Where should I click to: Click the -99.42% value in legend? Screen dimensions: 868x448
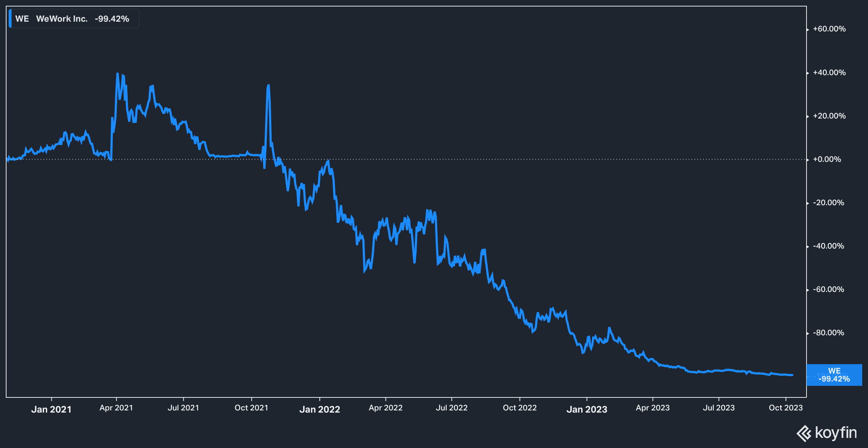tap(112, 19)
